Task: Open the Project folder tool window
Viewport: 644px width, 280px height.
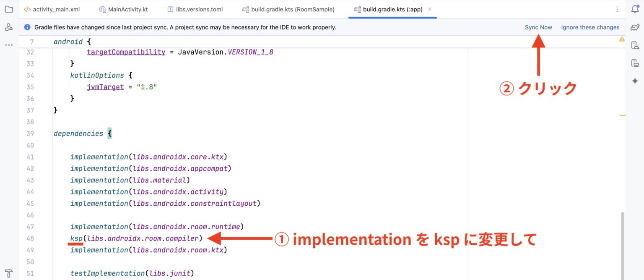Action: (x=9, y=9)
